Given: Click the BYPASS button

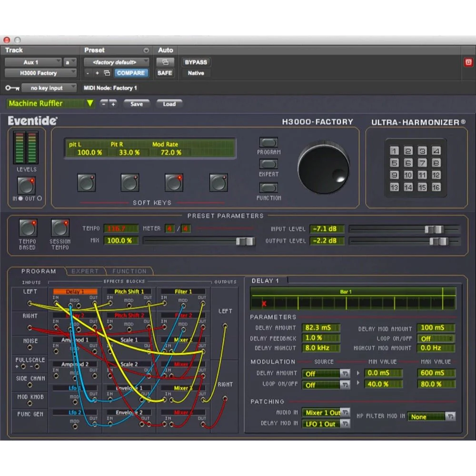Looking at the screenshot, I should [x=196, y=62].
